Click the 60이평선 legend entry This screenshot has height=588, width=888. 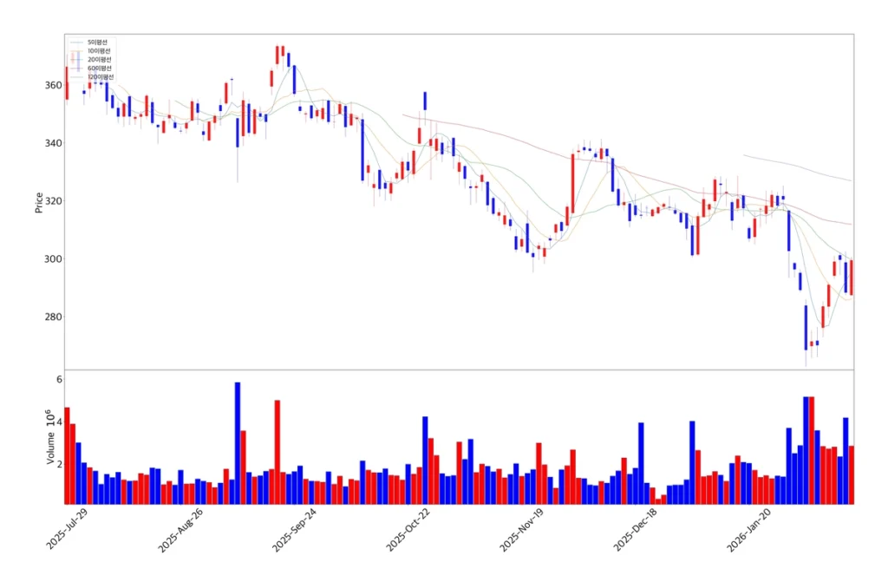99,68
